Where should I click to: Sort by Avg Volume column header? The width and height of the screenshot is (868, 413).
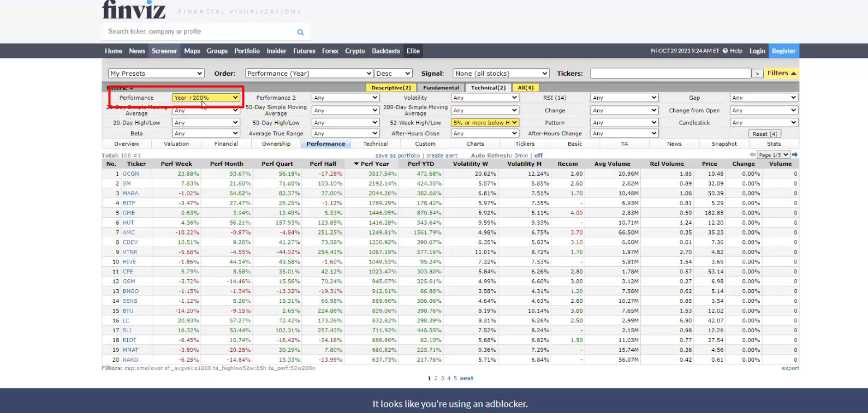[x=612, y=164]
